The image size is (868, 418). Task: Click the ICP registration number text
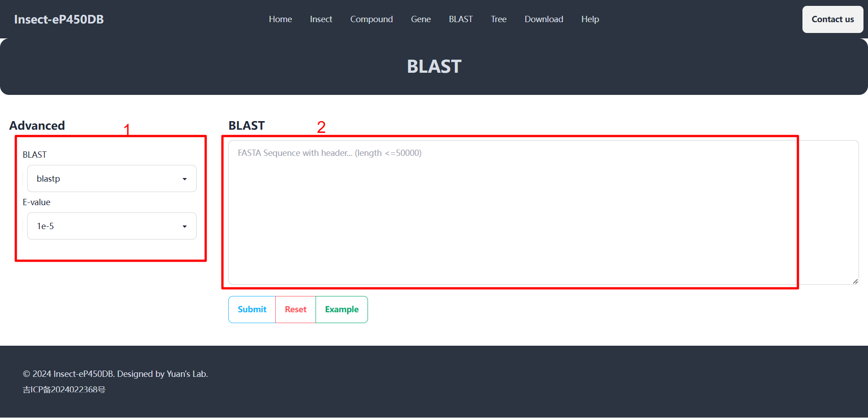click(64, 390)
